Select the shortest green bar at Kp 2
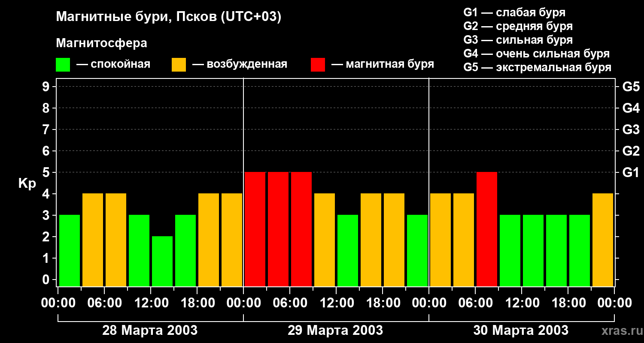The height and width of the screenshot is (343, 644). tap(162, 261)
